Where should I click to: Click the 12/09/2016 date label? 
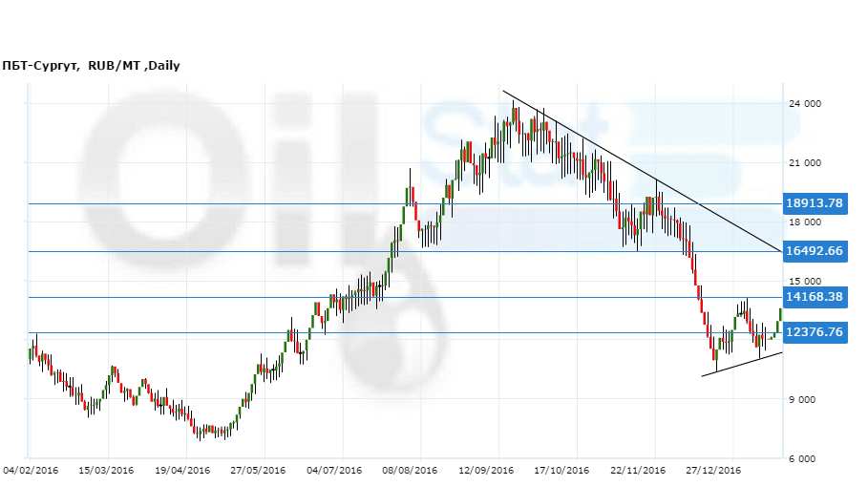pyautogui.click(x=486, y=470)
